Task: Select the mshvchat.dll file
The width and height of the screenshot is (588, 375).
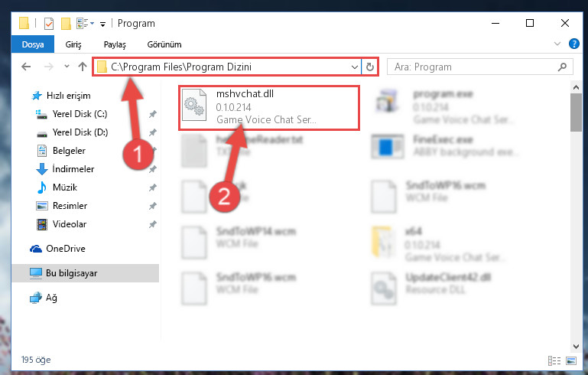Action: (x=269, y=108)
